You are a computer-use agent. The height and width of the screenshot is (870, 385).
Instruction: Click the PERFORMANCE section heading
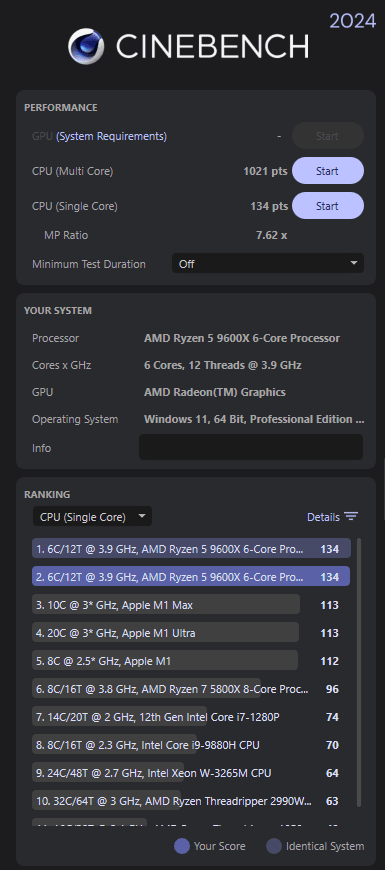60,108
